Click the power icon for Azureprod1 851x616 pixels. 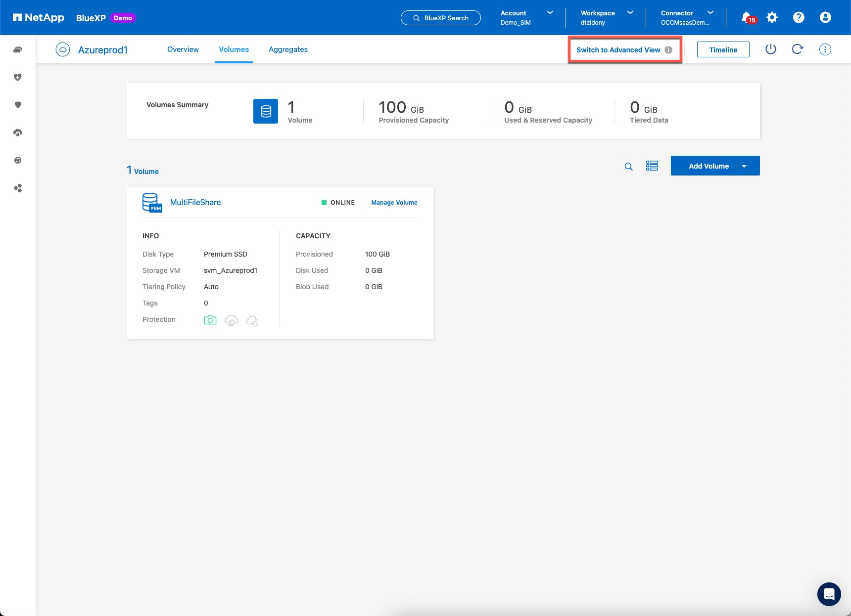pyautogui.click(x=771, y=49)
